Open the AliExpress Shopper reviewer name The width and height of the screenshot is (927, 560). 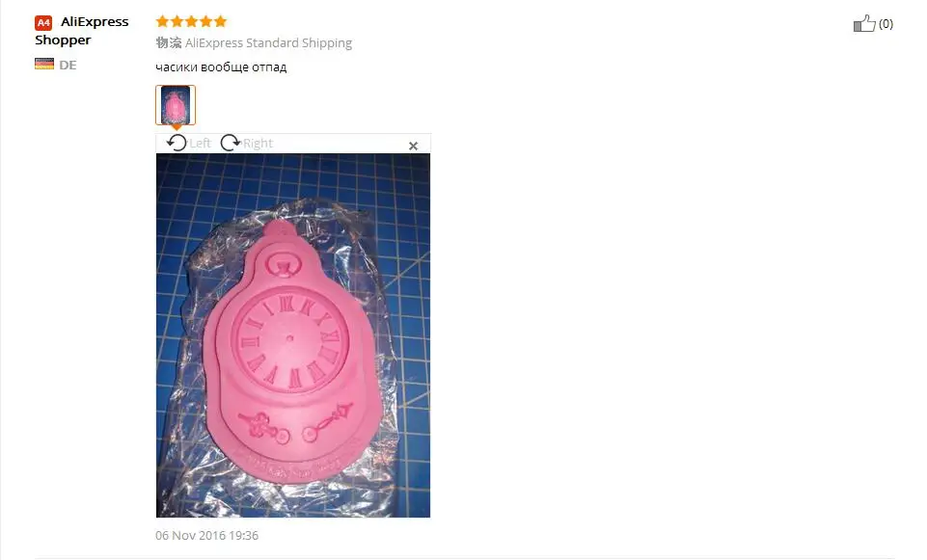tap(82, 31)
